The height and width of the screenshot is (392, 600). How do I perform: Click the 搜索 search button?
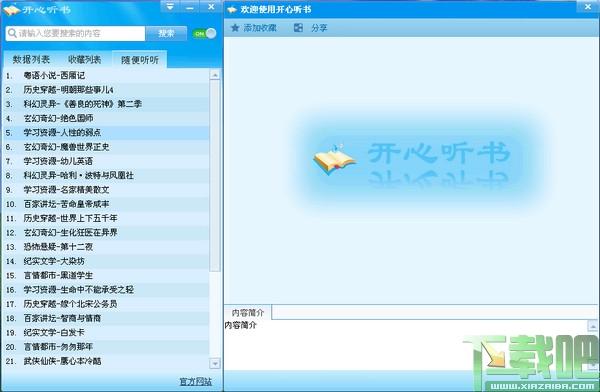[x=166, y=33]
